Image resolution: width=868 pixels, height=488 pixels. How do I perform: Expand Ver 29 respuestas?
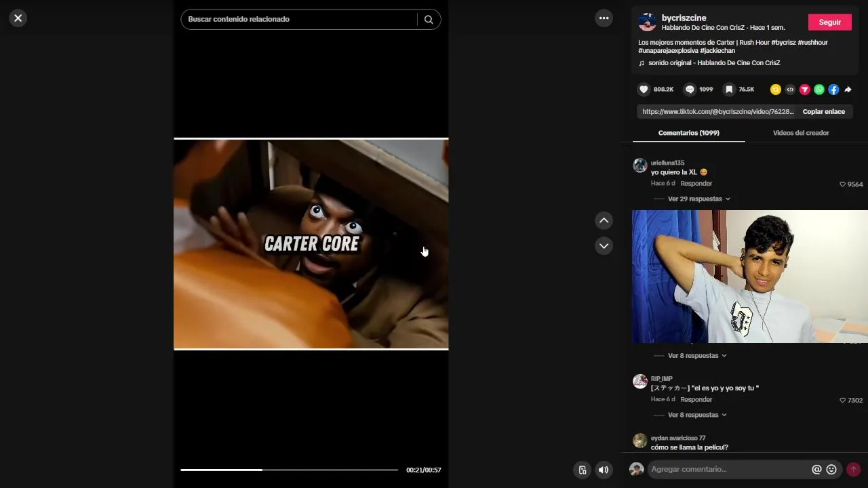pyautogui.click(x=699, y=199)
